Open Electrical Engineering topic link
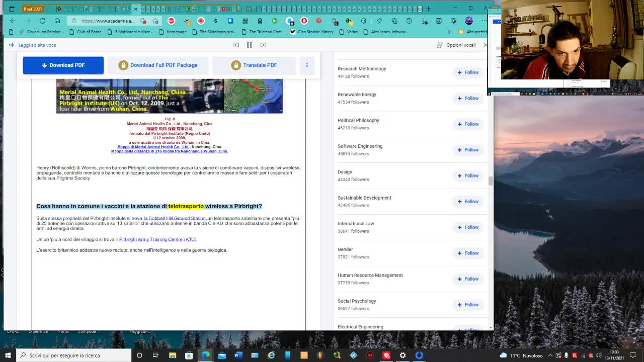Image resolution: width=644 pixels, height=362 pixels. coord(360,327)
